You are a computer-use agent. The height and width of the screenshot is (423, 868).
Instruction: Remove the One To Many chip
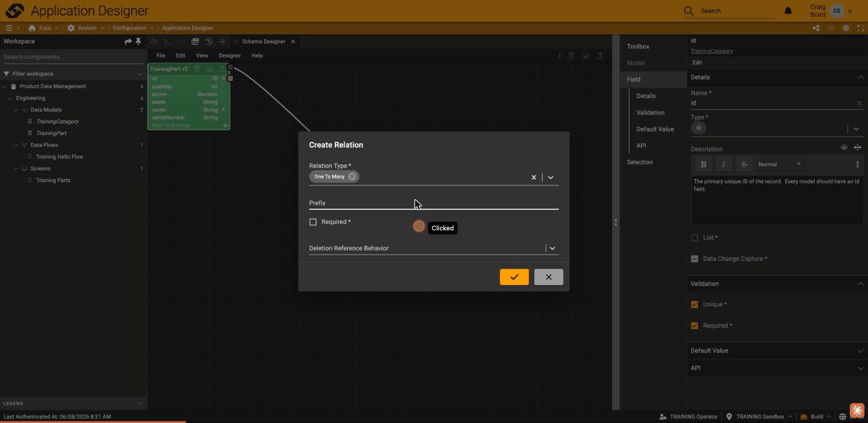point(352,177)
